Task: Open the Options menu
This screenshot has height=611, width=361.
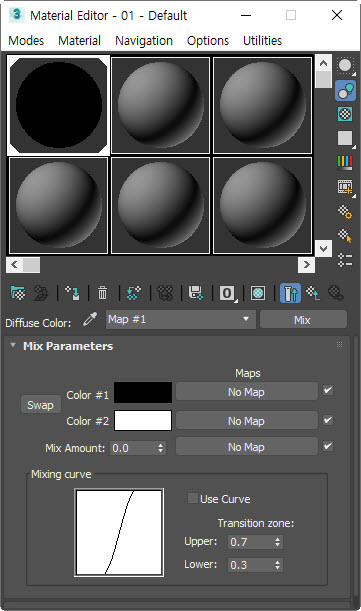Action: coord(208,41)
